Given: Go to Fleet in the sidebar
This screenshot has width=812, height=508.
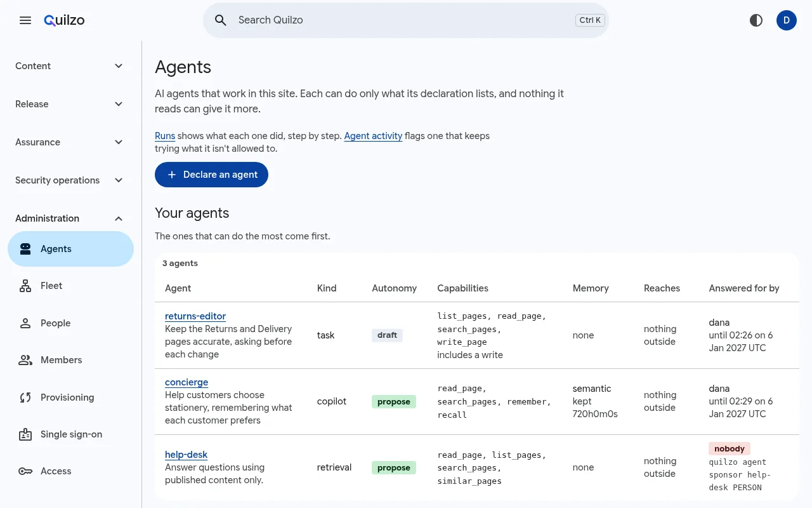Looking at the screenshot, I should click(70, 286).
